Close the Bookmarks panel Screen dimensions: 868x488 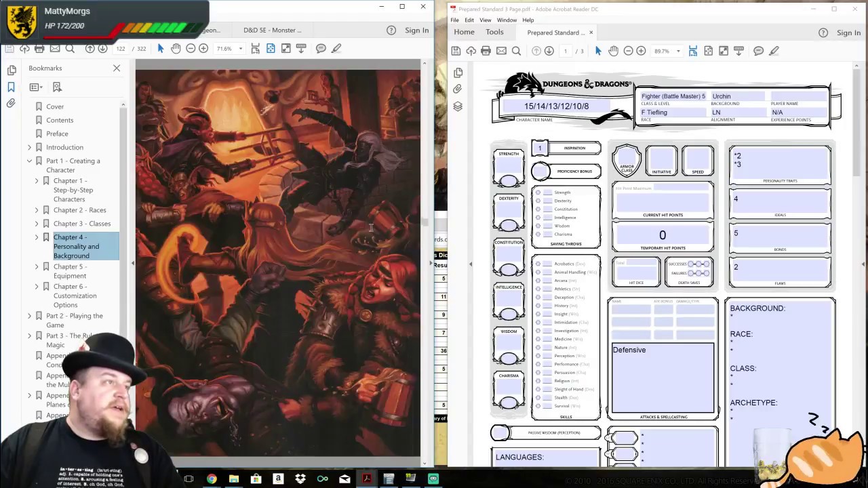pyautogui.click(x=117, y=68)
